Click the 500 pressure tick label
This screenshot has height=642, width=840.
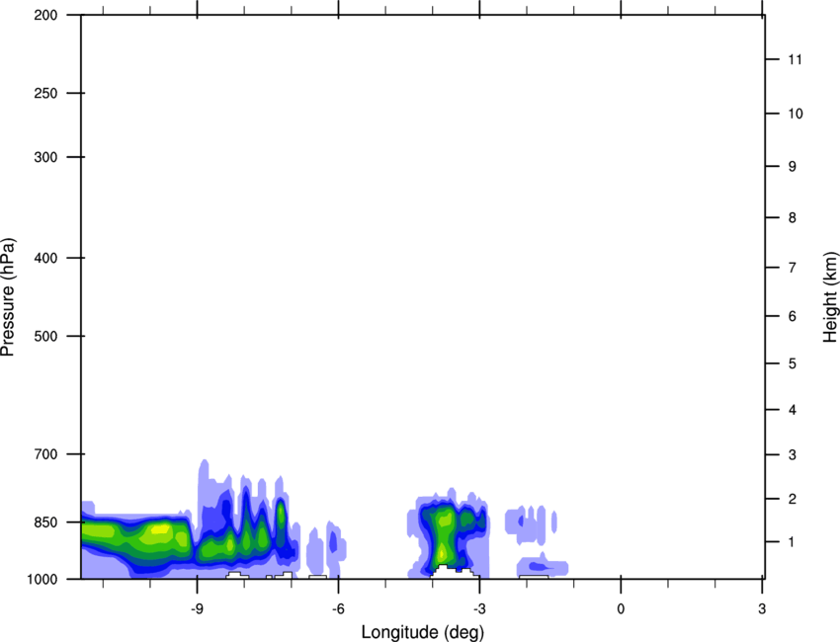45,336
